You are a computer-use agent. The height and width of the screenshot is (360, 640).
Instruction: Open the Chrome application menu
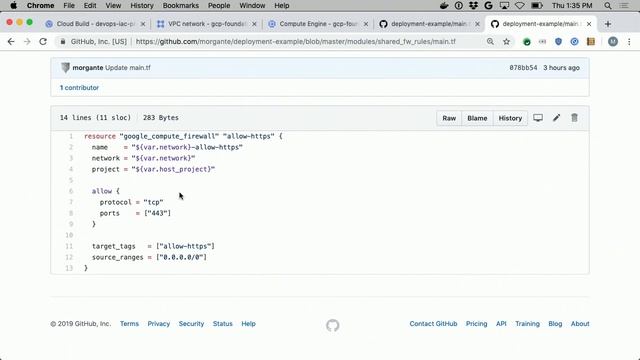pos(40,5)
